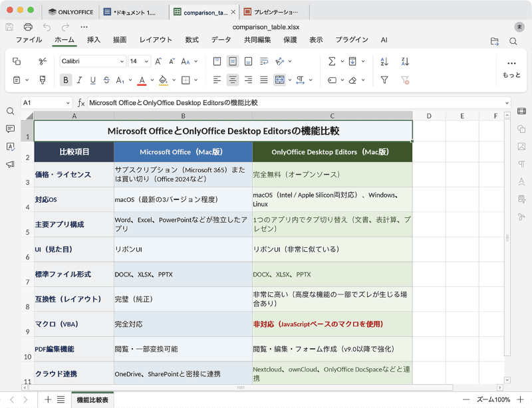Image resolution: width=532 pixels, height=408 pixels.
Task: Expand merge cells dropdown arrow
Action: pyautogui.click(x=290, y=80)
